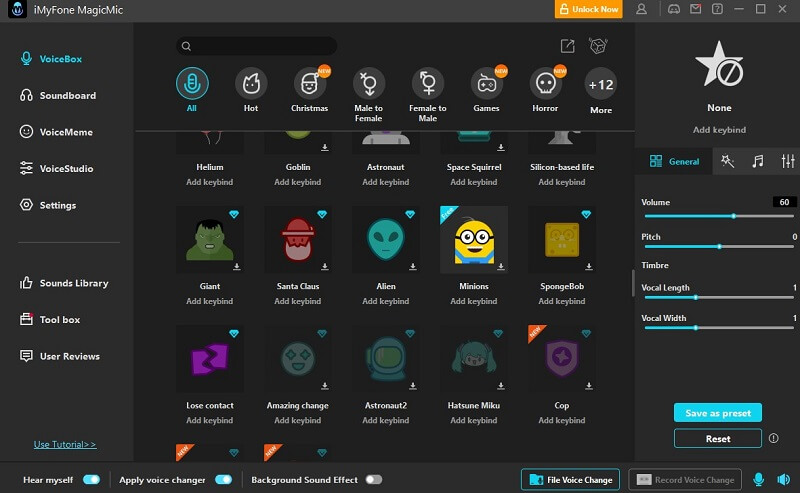This screenshot has height=493, width=800.
Task: Toggle the Background Sound Effect switch
Action: click(373, 480)
